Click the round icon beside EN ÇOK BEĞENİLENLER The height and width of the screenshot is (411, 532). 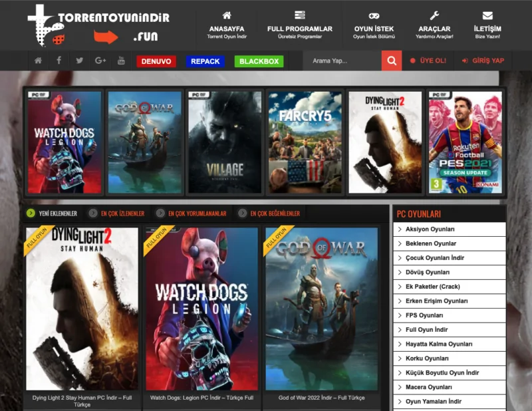242,213
